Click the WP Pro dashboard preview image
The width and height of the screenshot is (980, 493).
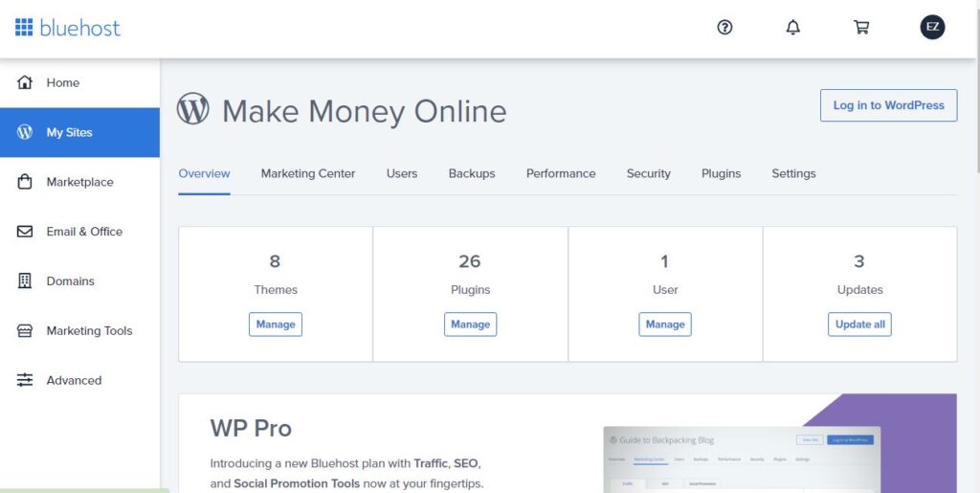click(x=742, y=459)
